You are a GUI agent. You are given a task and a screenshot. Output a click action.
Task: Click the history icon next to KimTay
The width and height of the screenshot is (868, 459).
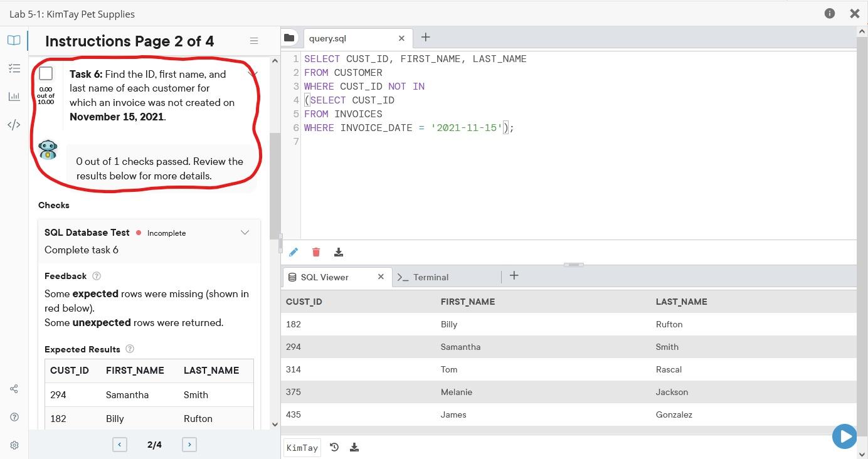coord(334,447)
